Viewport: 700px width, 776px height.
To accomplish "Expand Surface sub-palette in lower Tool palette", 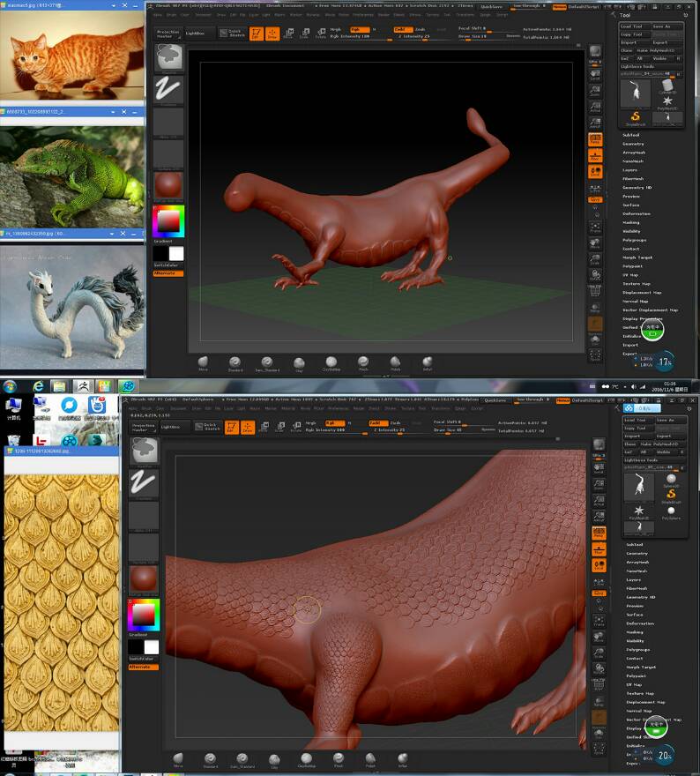I will (635, 615).
